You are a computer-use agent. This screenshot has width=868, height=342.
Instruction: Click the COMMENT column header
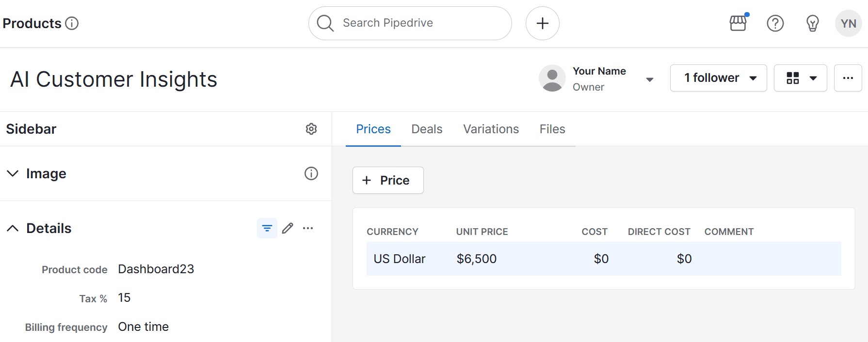(729, 232)
